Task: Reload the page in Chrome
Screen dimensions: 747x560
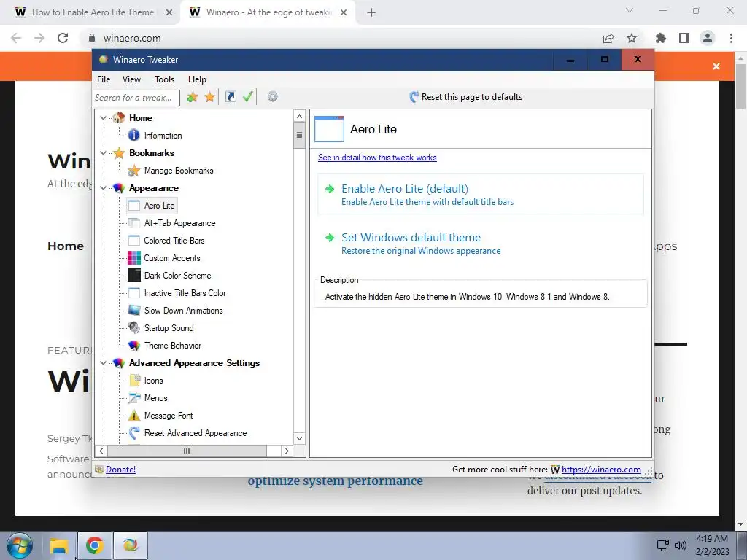Action: [x=63, y=38]
